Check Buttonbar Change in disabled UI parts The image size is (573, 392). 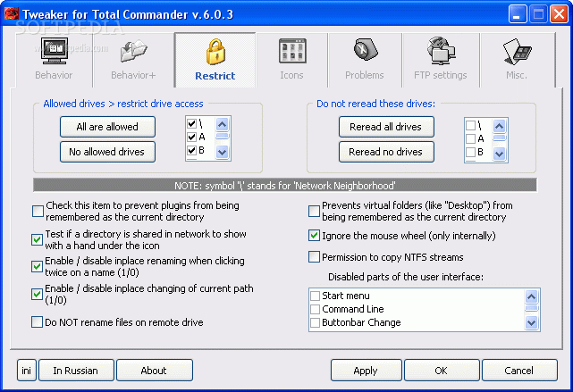pos(315,322)
